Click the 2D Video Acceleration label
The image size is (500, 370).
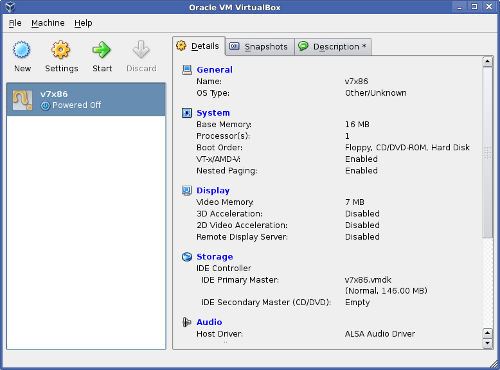coord(242,225)
